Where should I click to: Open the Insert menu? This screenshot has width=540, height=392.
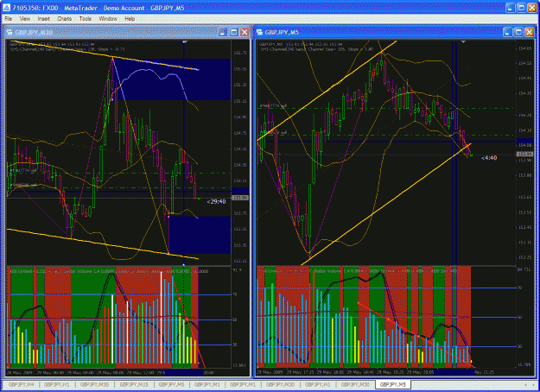(44, 19)
